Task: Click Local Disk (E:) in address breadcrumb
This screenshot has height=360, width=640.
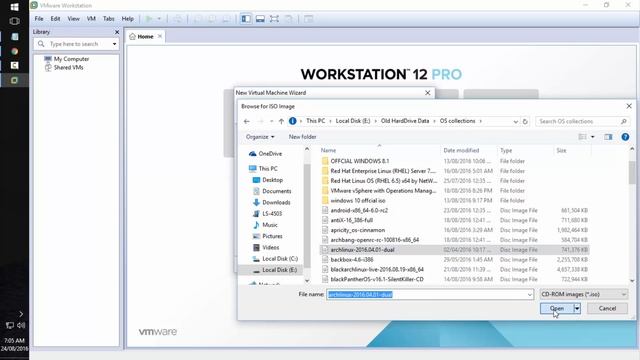Action: [x=353, y=121]
